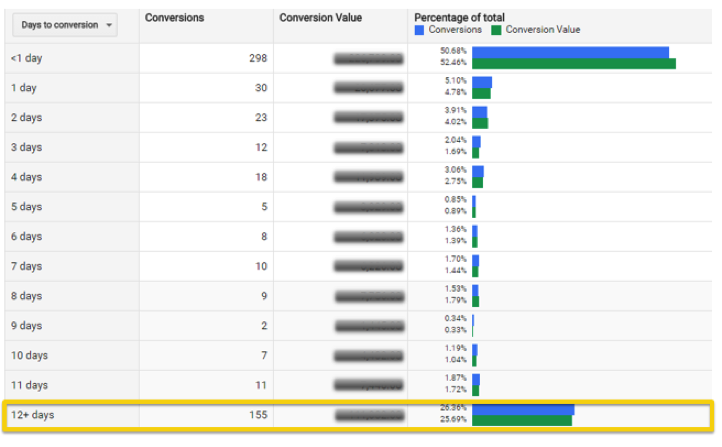Select the 7 days row label
The height and width of the screenshot is (447, 722).
27,266
